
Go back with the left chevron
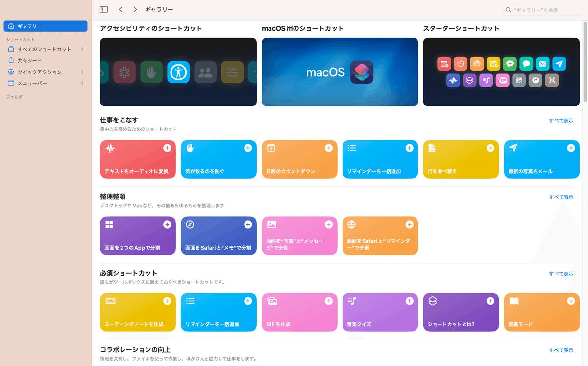(121, 9)
